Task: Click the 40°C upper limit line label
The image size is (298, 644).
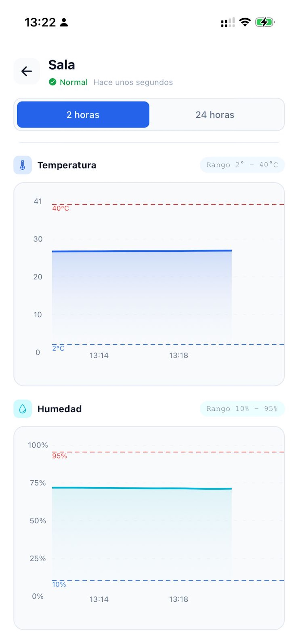Action: click(x=60, y=208)
